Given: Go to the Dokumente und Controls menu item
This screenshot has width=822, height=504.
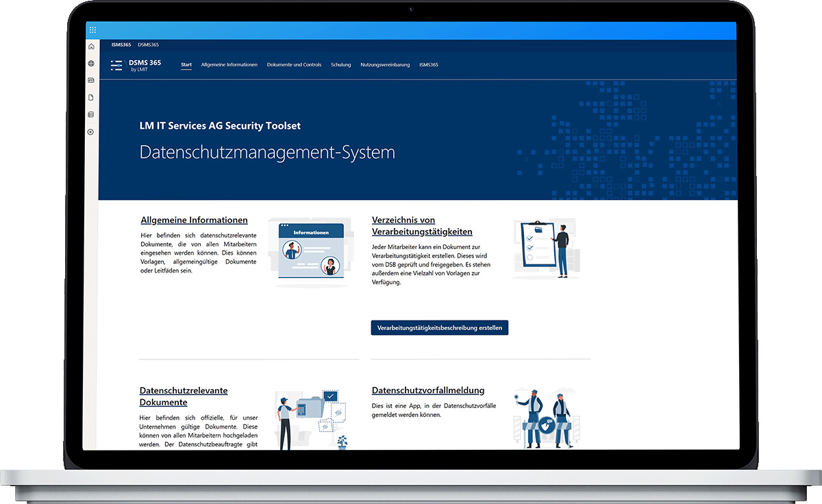Looking at the screenshot, I should coord(294,65).
